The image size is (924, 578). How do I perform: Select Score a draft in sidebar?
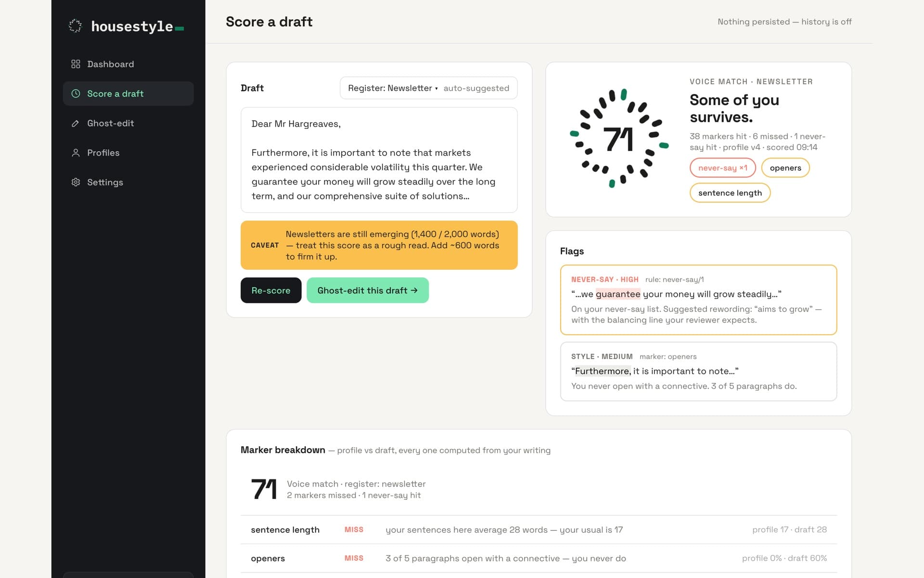(x=128, y=93)
